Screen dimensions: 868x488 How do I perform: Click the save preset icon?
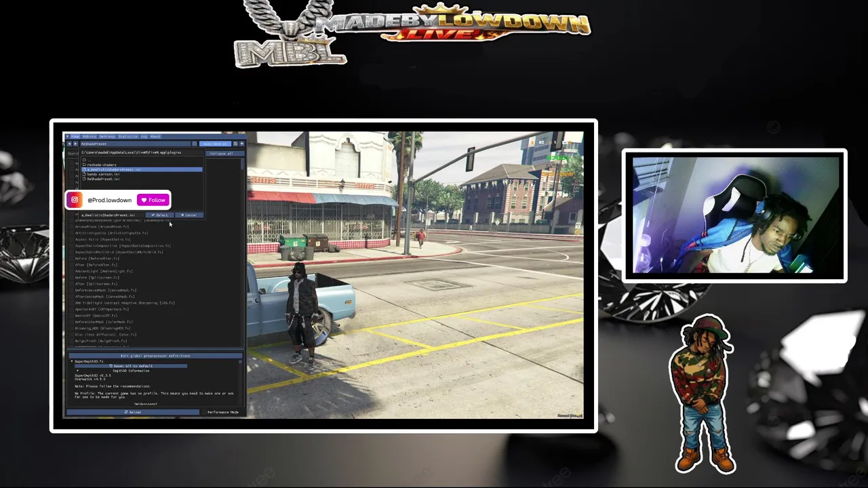194,144
